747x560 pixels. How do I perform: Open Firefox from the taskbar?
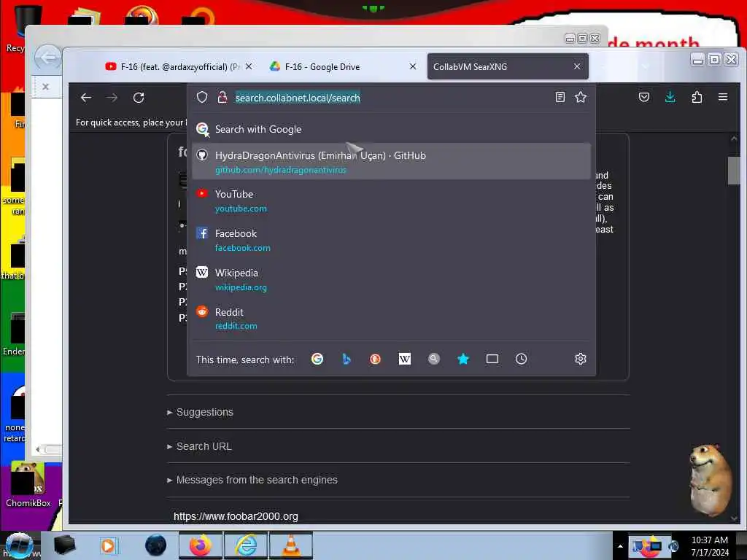pos(200,545)
